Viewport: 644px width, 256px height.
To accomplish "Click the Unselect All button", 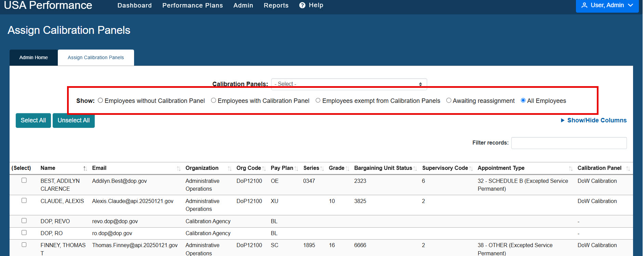I will pos(74,120).
